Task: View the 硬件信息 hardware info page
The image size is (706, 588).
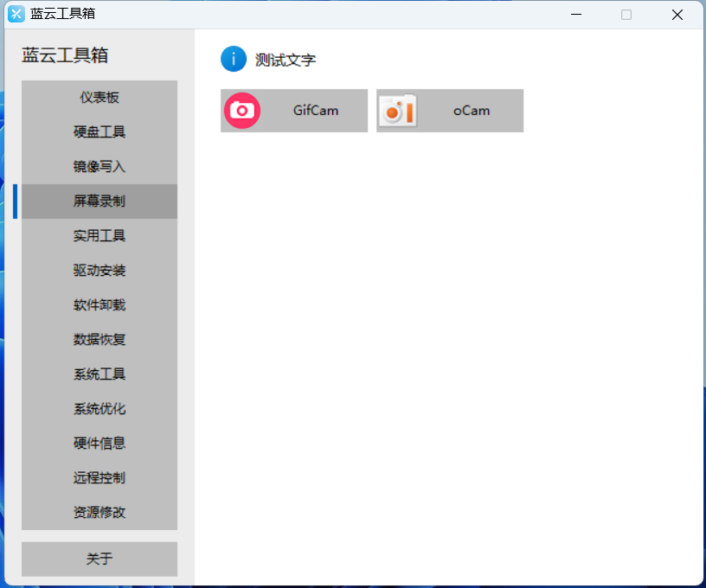Action: [99, 444]
